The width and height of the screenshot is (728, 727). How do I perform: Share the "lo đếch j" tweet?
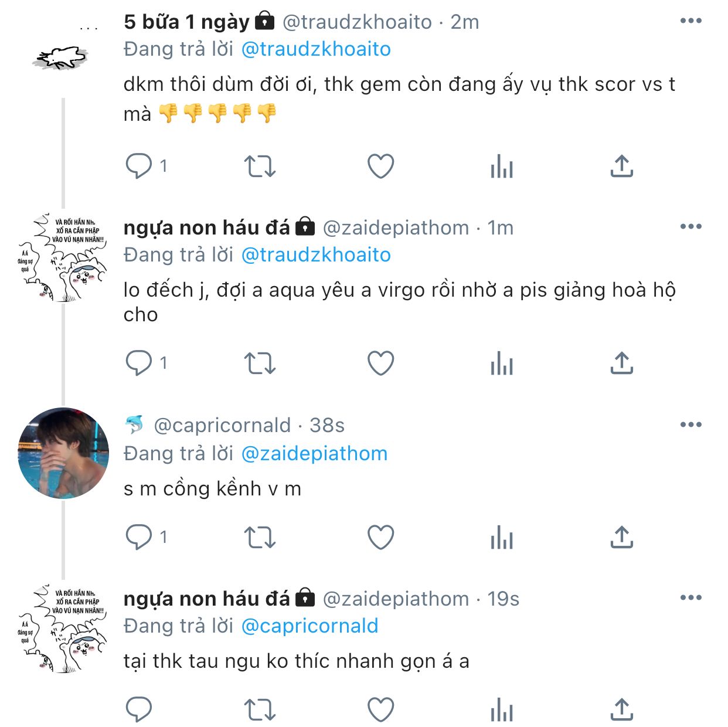622,363
